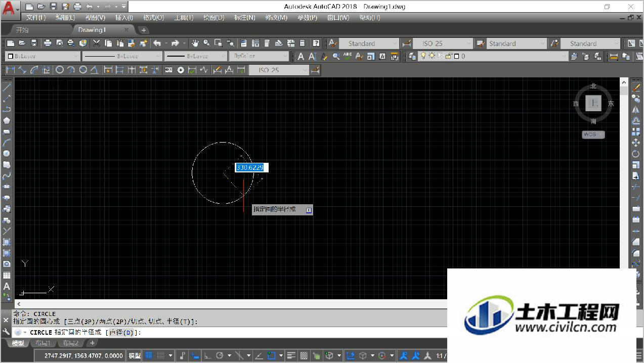644x363 pixels.
Task: Click the Help question mark icon
Action: (x=316, y=43)
